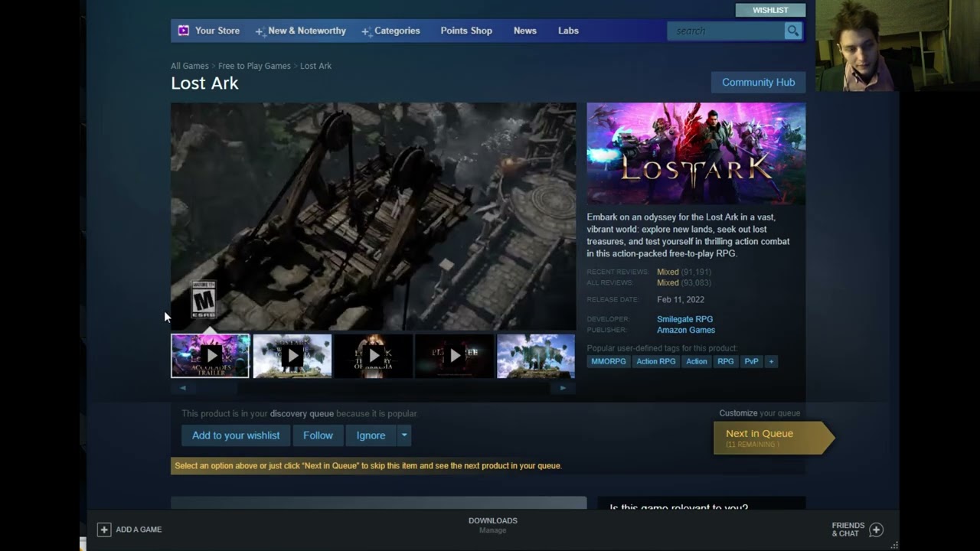This screenshot has height=551, width=980.
Task: Click the release date Feb 11, 2022
Action: coord(681,299)
